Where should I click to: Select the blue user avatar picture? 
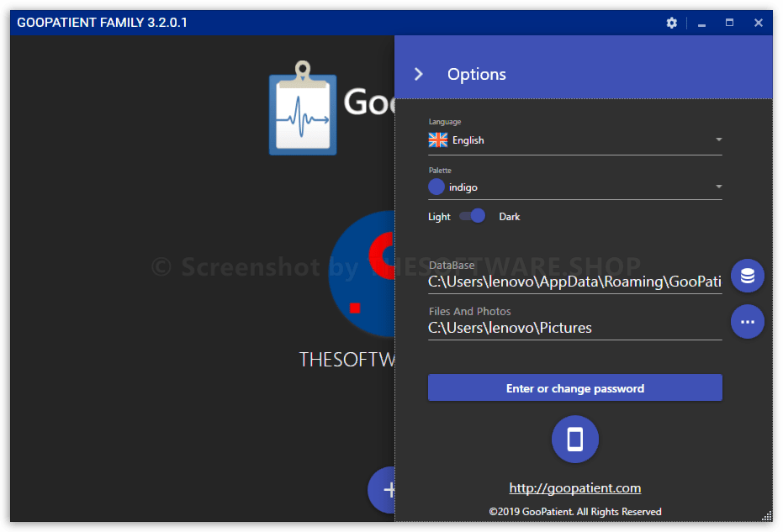point(362,273)
